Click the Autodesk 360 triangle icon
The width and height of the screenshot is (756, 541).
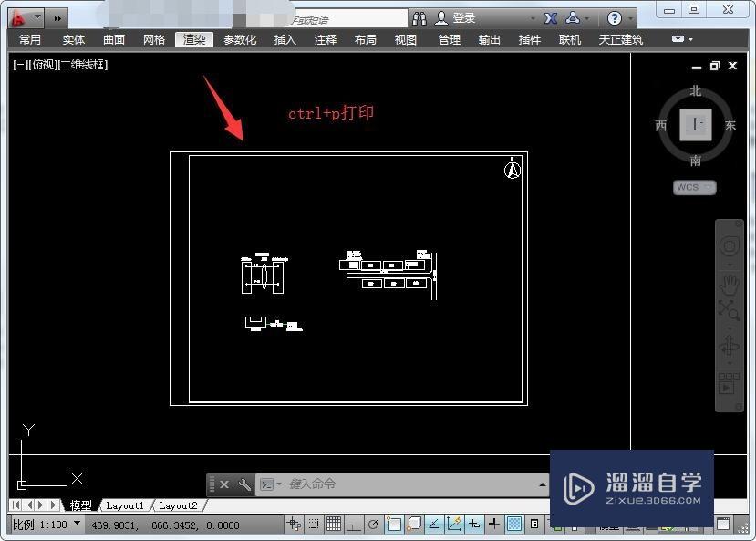pyautogui.click(x=573, y=18)
